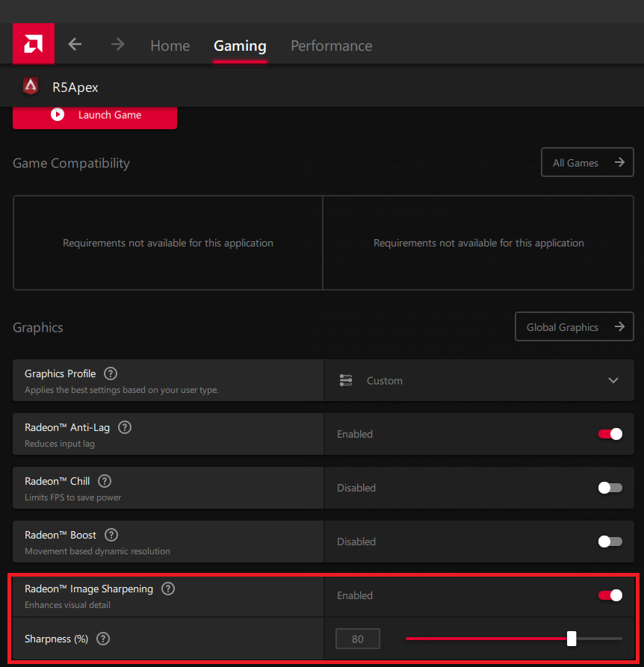Open help for Graphics Profile
This screenshot has width=644, height=667.
111,373
